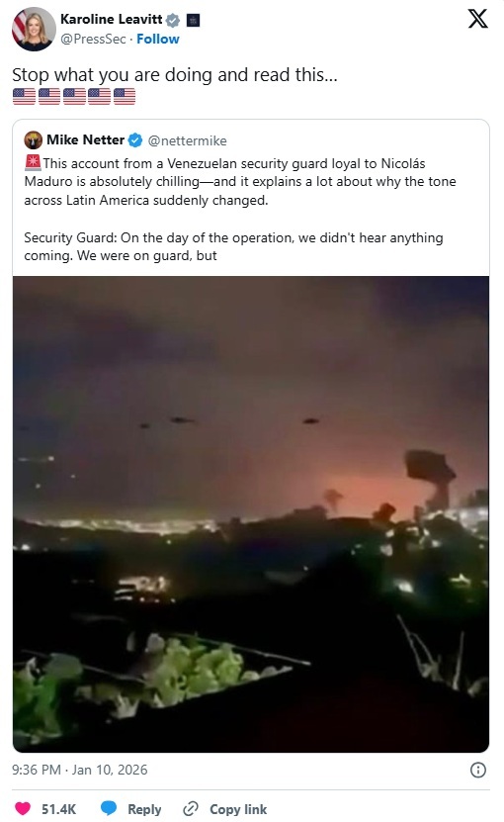Click Mike Netter's profile avatar
This screenshot has width=504, height=822.
(33, 140)
